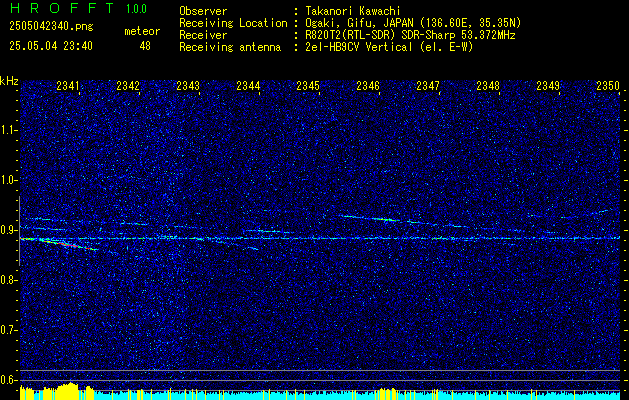The image size is (629, 400).
Task: Click the 0.7 kHz frequency label
Action: 8,330
